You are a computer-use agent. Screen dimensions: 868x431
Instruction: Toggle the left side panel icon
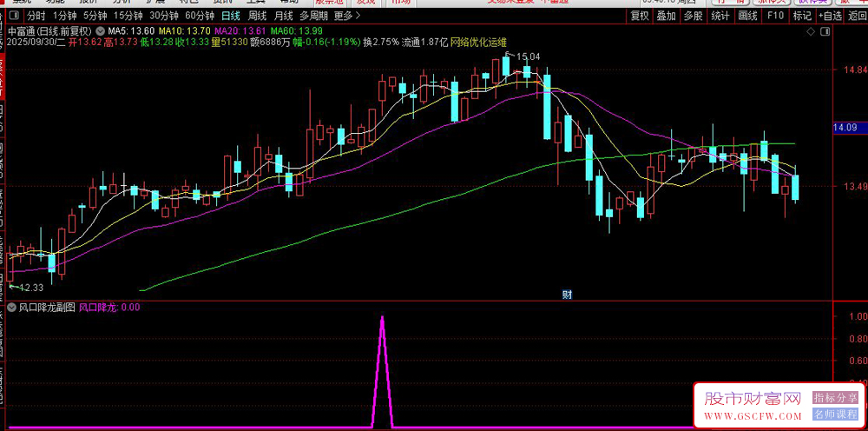click(x=14, y=16)
